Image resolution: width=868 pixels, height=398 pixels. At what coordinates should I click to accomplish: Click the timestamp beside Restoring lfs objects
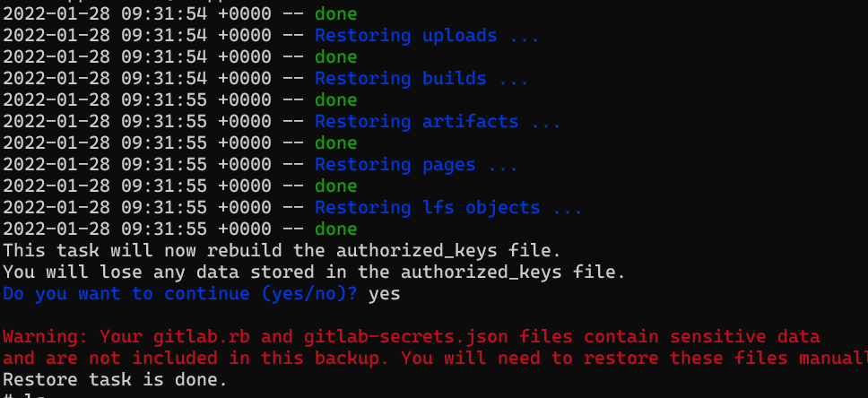(136, 207)
